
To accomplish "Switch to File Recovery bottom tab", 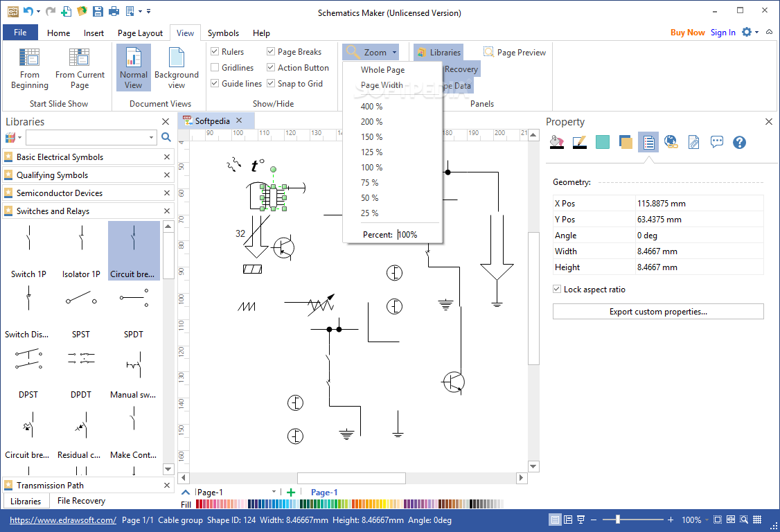I will 81,501.
